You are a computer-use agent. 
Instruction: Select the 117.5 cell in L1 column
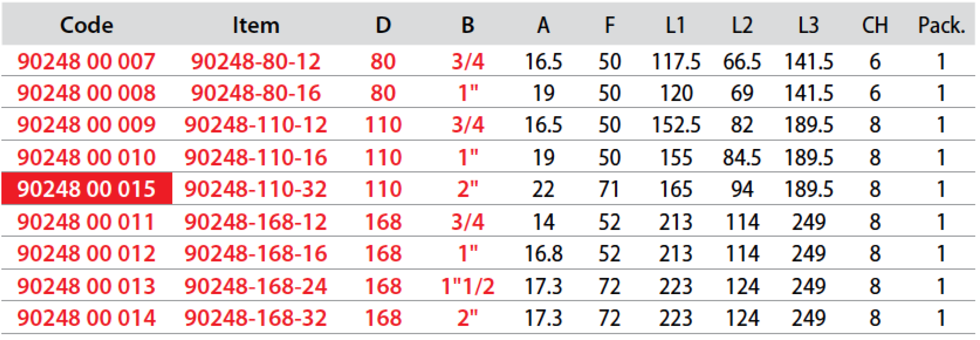coord(676,62)
